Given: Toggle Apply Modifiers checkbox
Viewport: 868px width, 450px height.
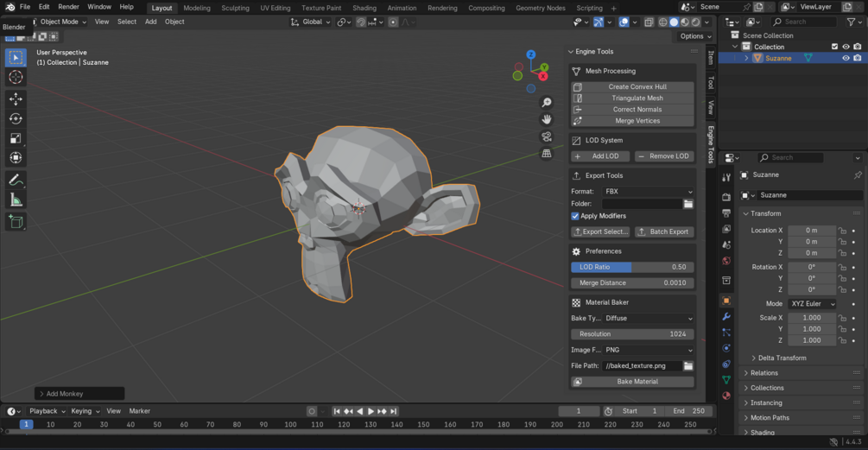Looking at the screenshot, I should click(574, 216).
